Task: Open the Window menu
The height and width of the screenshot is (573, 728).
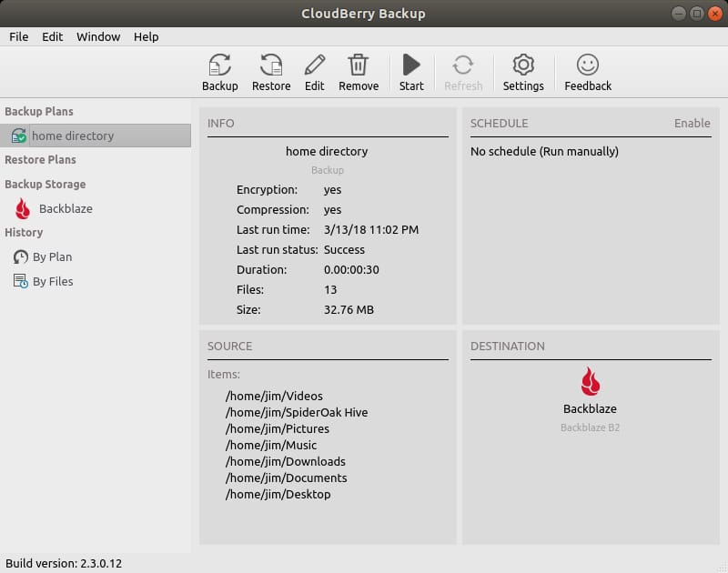Action: [98, 36]
